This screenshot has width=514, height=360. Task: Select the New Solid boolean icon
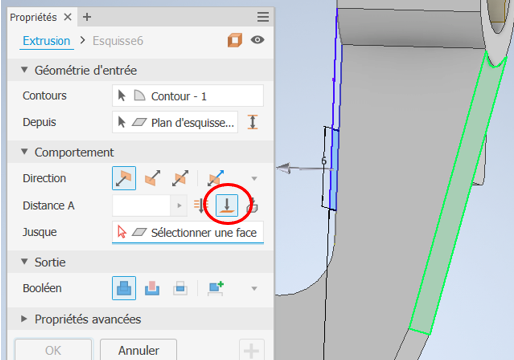tap(216, 288)
